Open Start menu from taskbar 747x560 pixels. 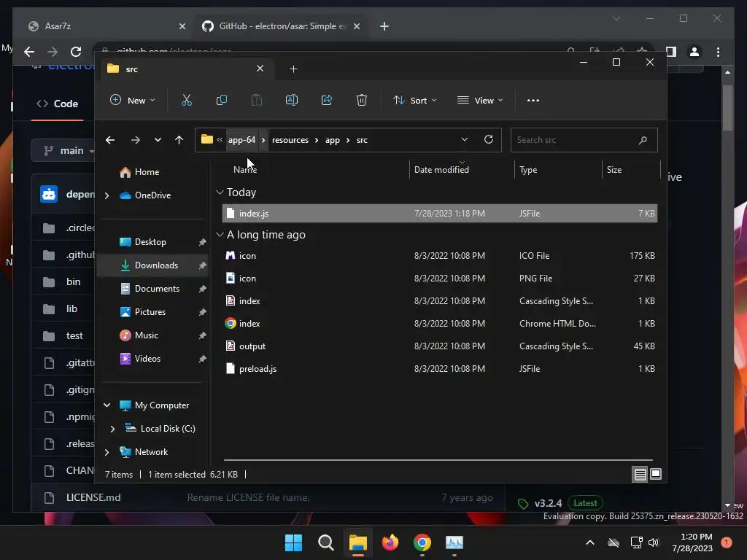click(293, 542)
